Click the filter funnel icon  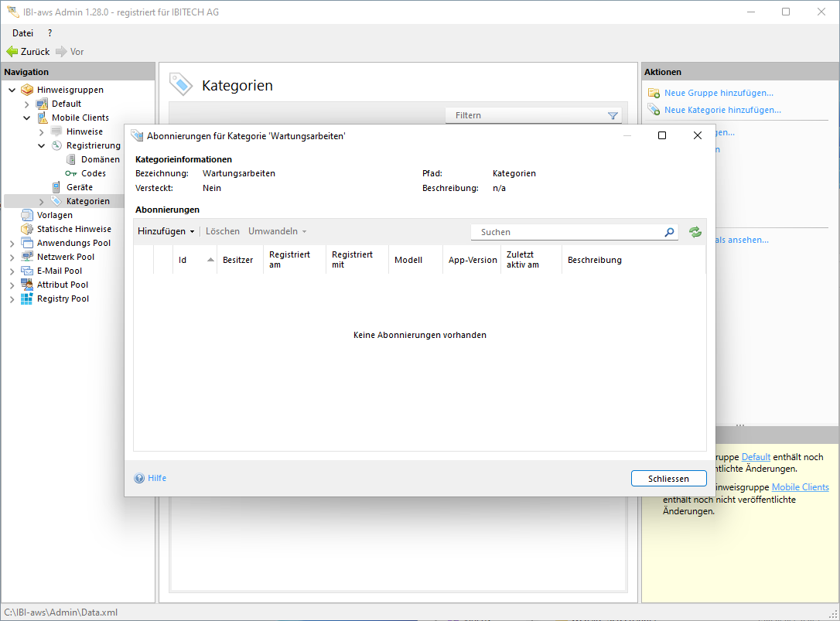pyautogui.click(x=613, y=116)
